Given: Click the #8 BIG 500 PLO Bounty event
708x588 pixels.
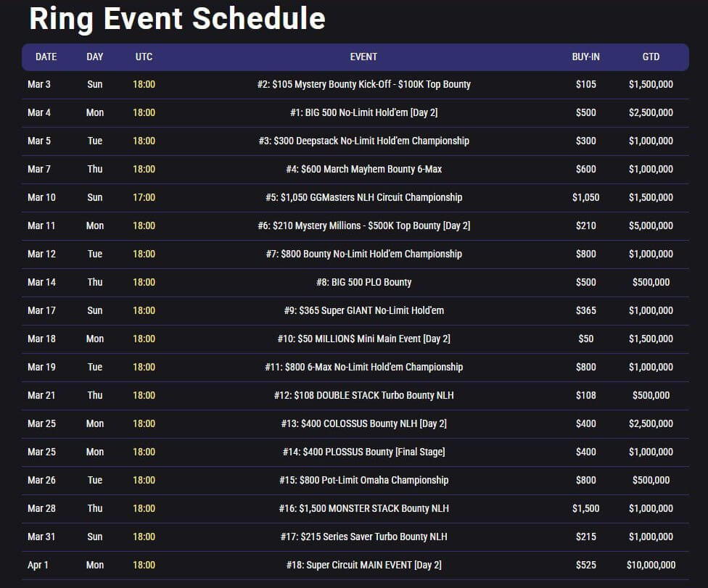Looking at the screenshot, I should click(x=363, y=282).
